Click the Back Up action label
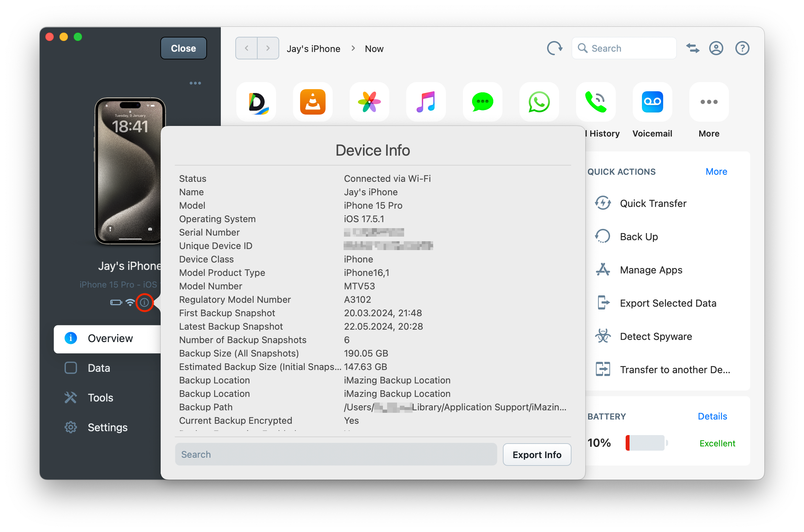The image size is (804, 532). (x=639, y=237)
